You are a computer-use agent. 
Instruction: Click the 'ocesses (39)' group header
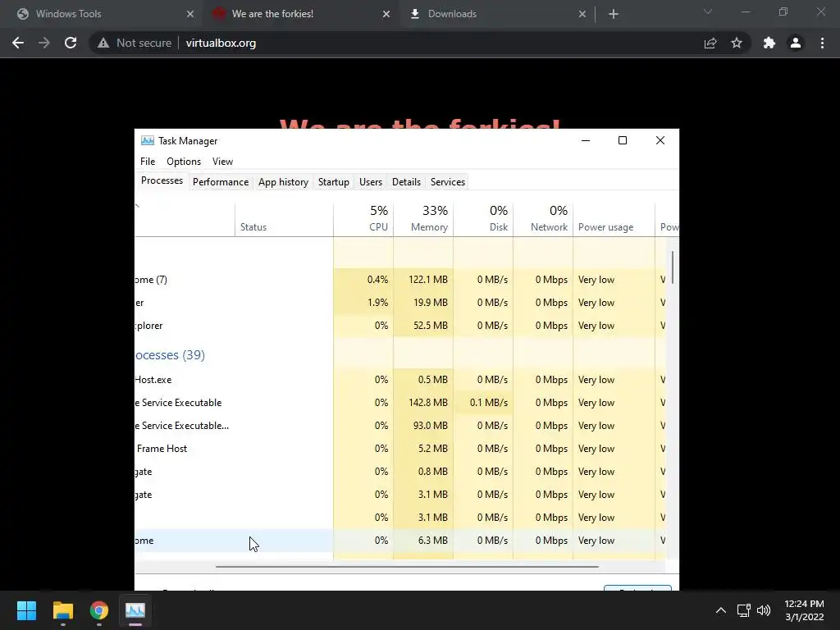170,355
